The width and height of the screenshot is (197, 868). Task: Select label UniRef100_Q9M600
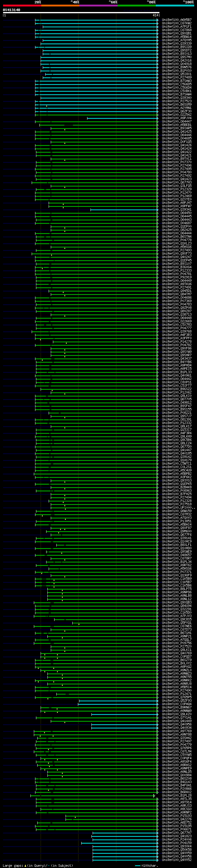(x=177, y=531)
